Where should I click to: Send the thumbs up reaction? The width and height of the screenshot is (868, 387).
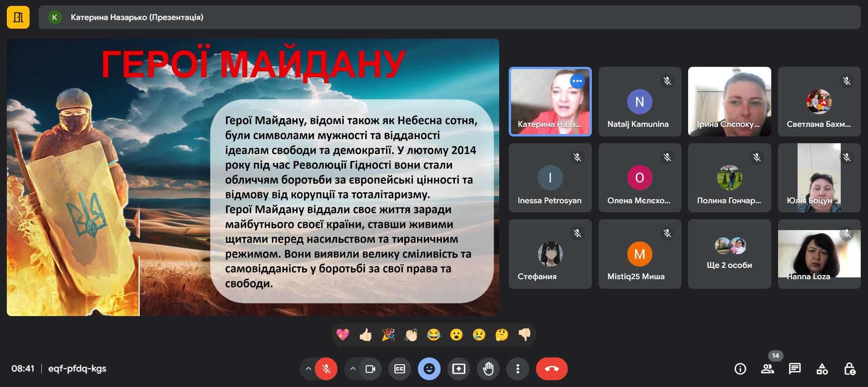365,335
